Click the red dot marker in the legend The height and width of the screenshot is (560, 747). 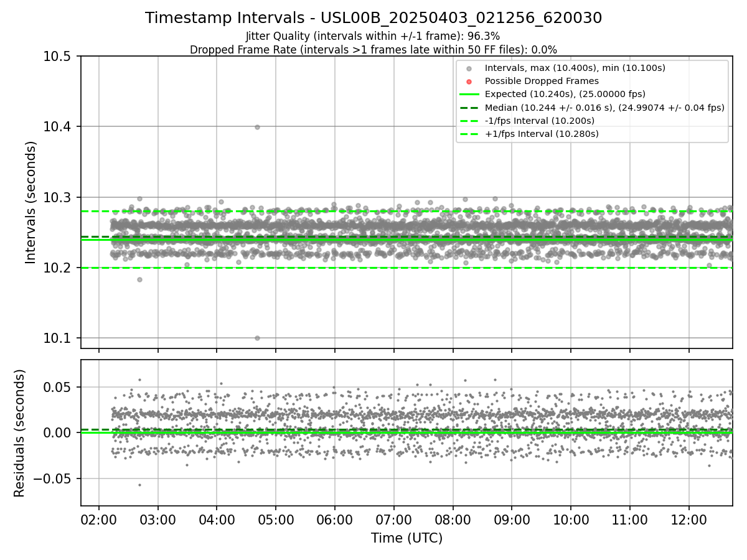point(469,82)
